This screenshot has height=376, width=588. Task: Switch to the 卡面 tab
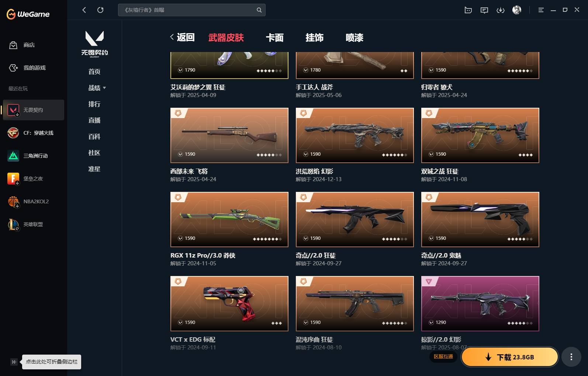275,38
